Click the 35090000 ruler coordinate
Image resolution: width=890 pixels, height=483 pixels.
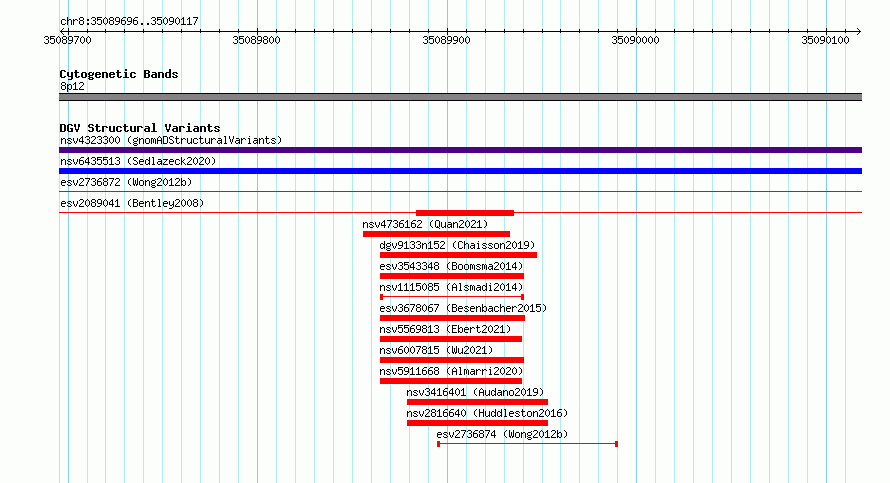(x=635, y=40)
